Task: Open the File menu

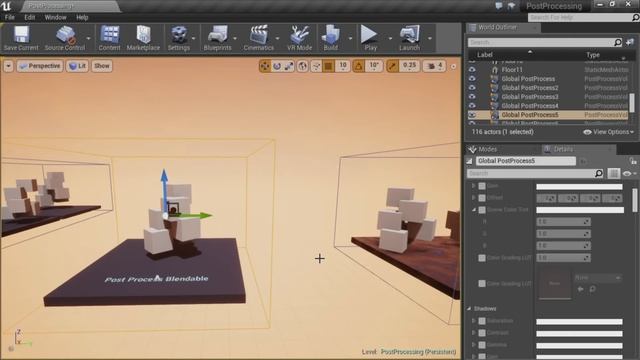Action: (x=9, y=18)
